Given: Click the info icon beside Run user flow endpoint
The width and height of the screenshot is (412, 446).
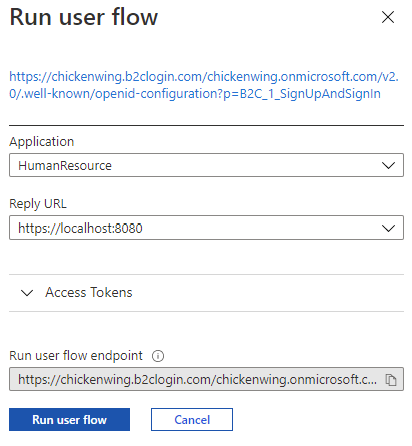Looking at the screenshot, I should click(x=158, y=356).
